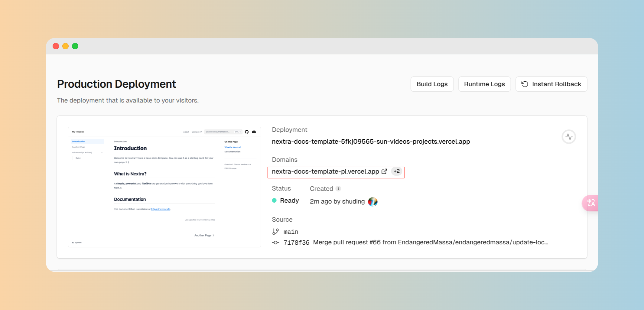This screenshot has height=310, width=644.
Task: Click the yellow minimize window button
Action: coord(65,46)
